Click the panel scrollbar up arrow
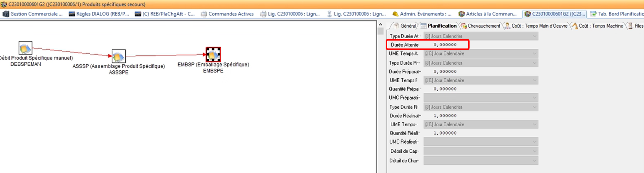The height and width of the screenshot is (173, 644). pyautogui.click(x=381, y=24)
